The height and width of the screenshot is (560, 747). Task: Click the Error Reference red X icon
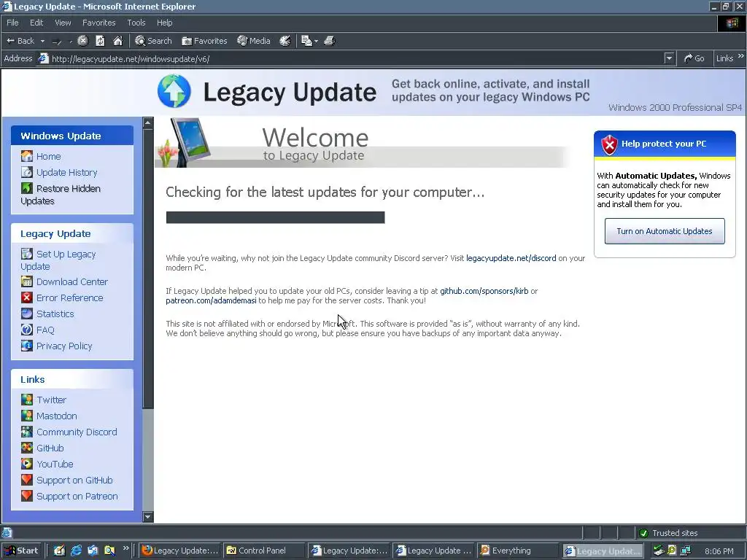click(27, 297)
